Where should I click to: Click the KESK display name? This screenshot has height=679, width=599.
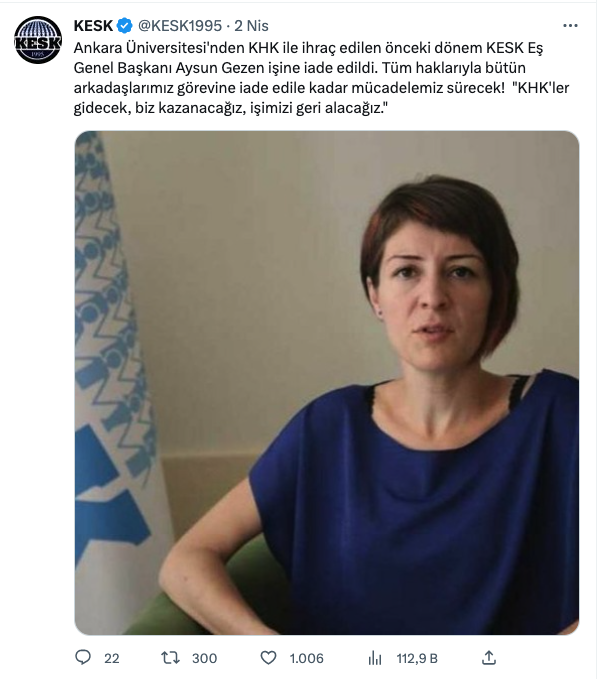coord(93,26)
